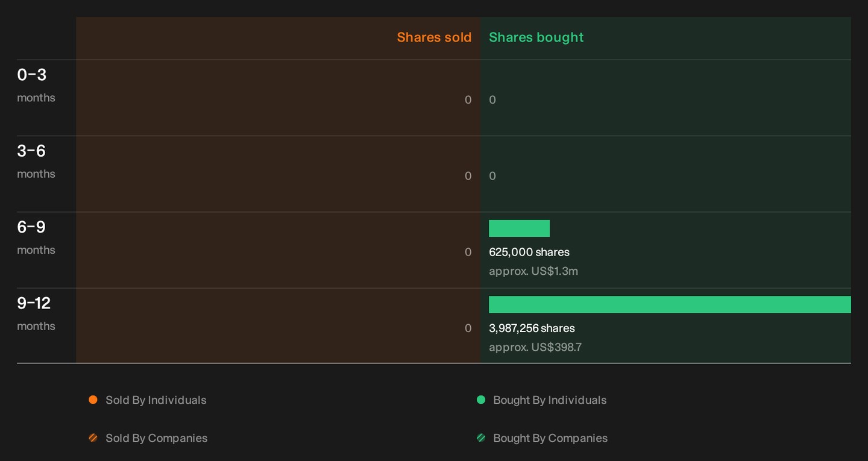Click the 625,000 shares text

point(529,252)
